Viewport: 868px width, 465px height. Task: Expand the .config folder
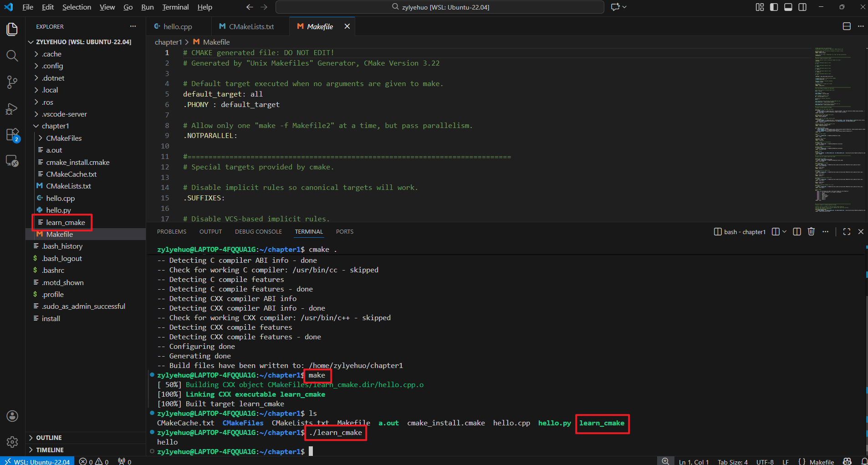86,66
